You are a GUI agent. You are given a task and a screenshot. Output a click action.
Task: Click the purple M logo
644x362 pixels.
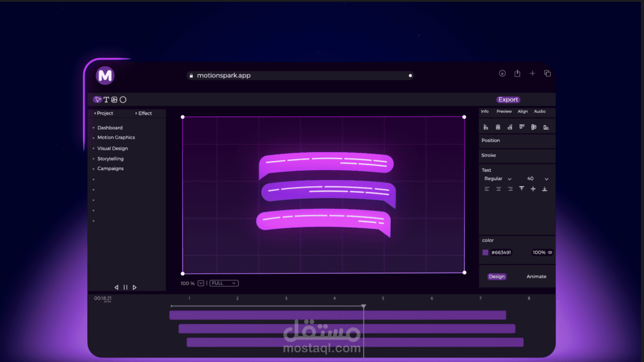coord(105,76)
